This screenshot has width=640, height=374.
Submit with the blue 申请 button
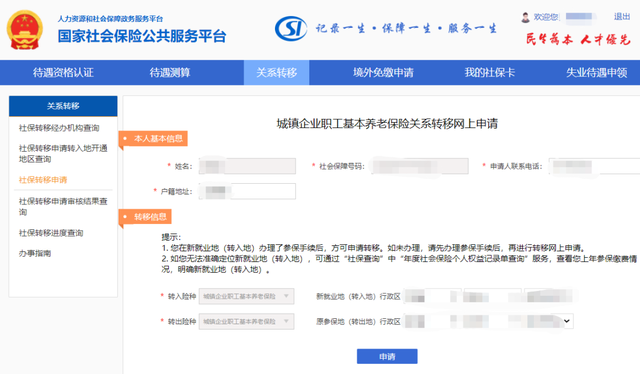[x=387, y=356]
